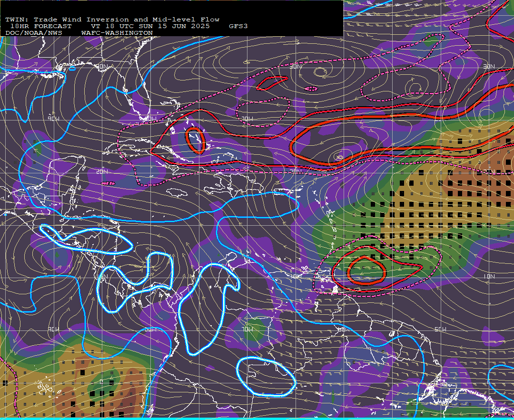514x420 pixels.
Task: Click the 'WAFC-WASHINGTON' label
Action: pyautogui.click(x=117, y=33)
